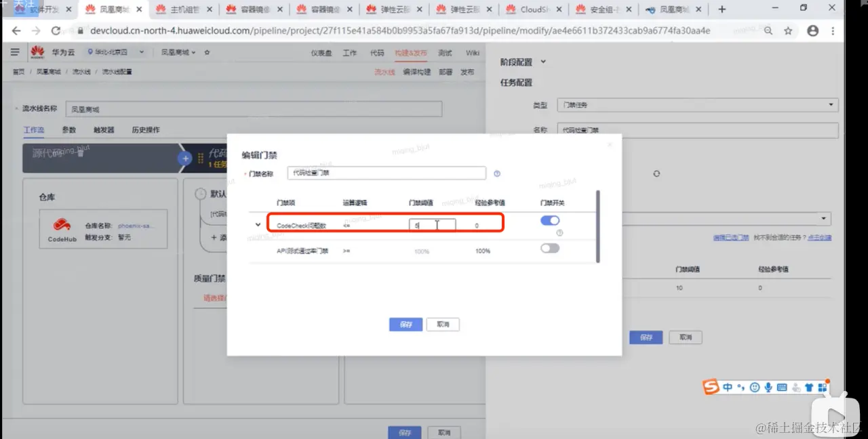Open the hamburger menu beside Huawei logo
This screenshot has width=868, height=439.
15,52
